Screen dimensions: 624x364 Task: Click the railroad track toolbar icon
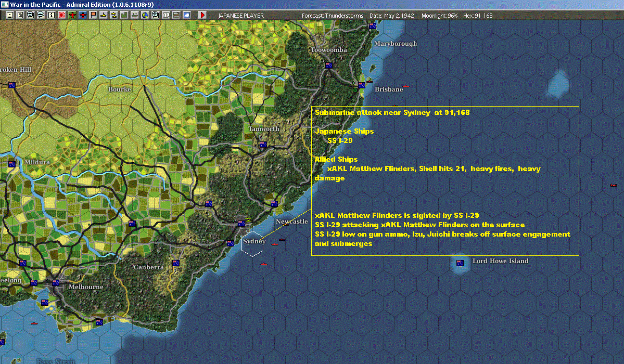point(176,15)
